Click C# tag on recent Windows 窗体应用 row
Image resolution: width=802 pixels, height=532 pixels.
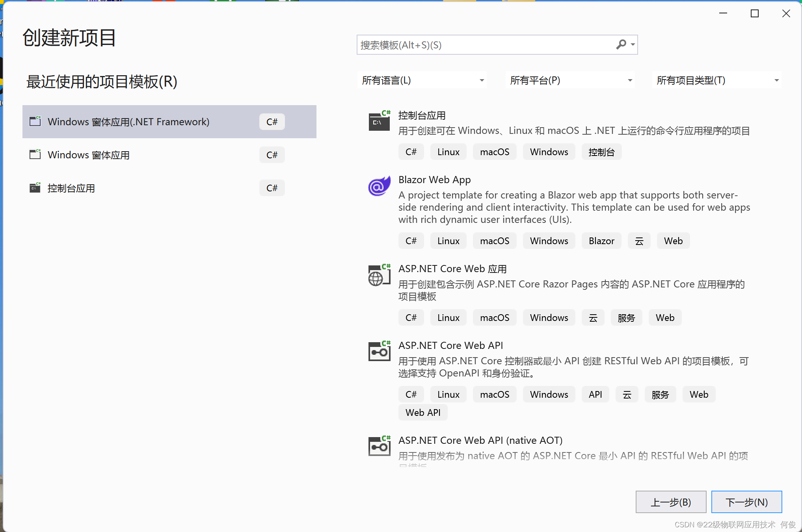272,155
